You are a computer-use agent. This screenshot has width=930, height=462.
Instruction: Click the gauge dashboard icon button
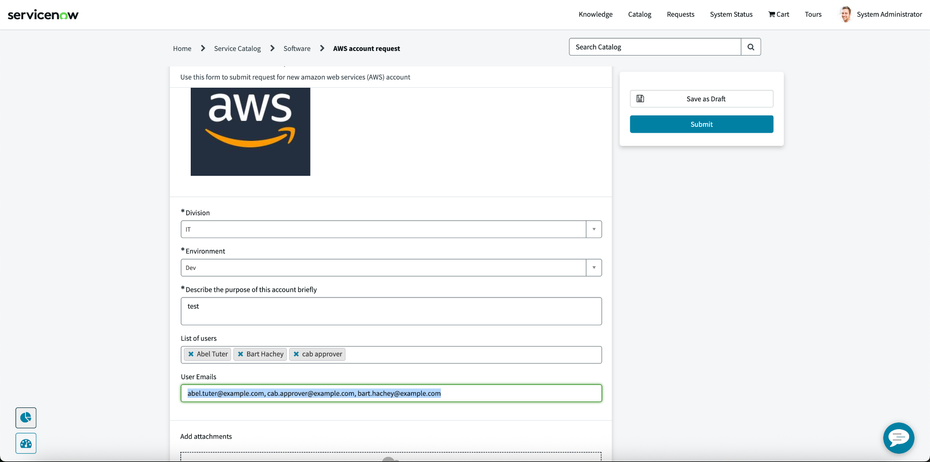click(26, 444)
